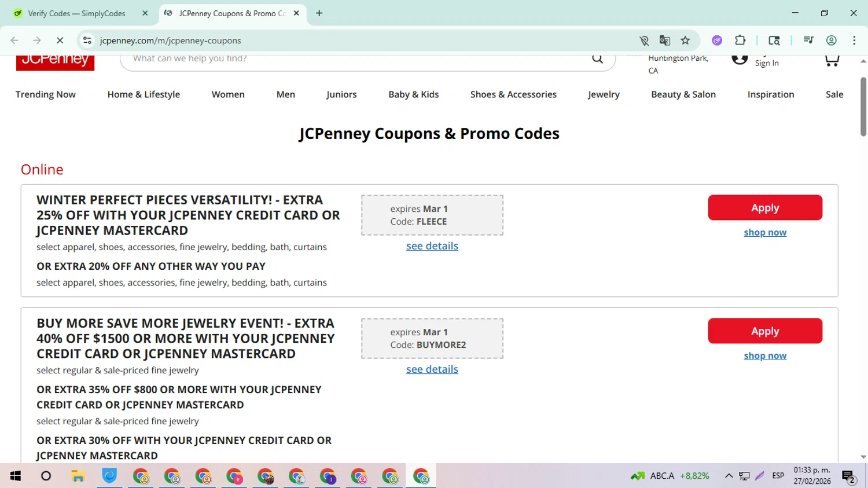Click the highlighted active Chrome taskbar icon
This screenshot has height=488, width=868.
[x=421, y=476]
